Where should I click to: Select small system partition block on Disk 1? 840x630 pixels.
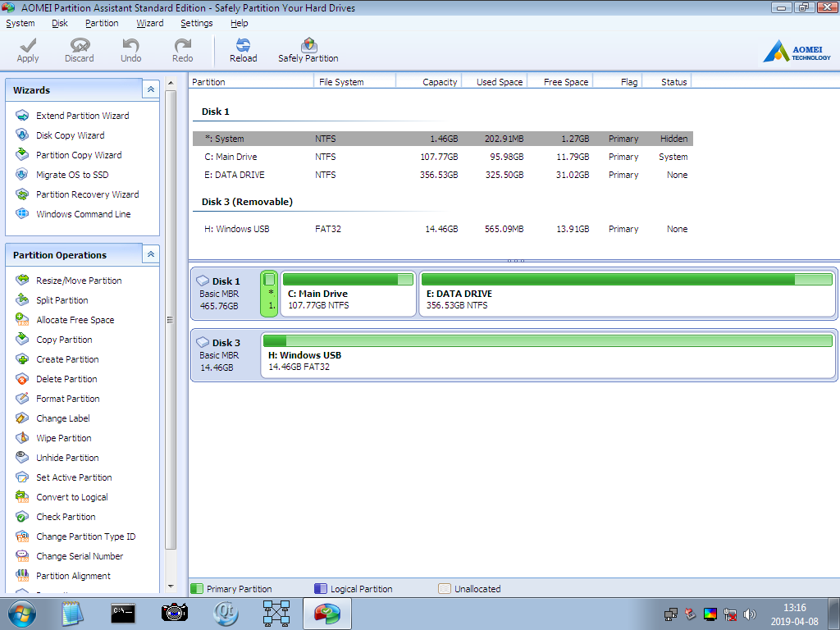pyautogui.click(x=269, y=294)
